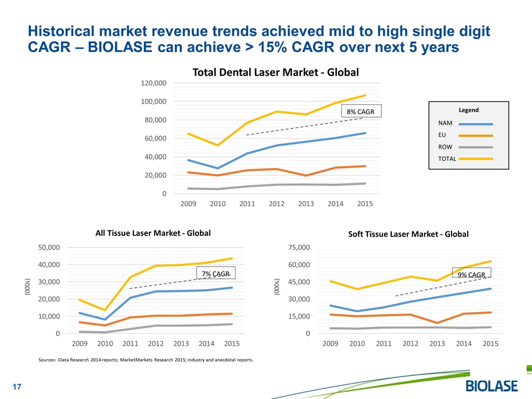Click the gray ROW legend line
The image size is (532, 399).
475,147
